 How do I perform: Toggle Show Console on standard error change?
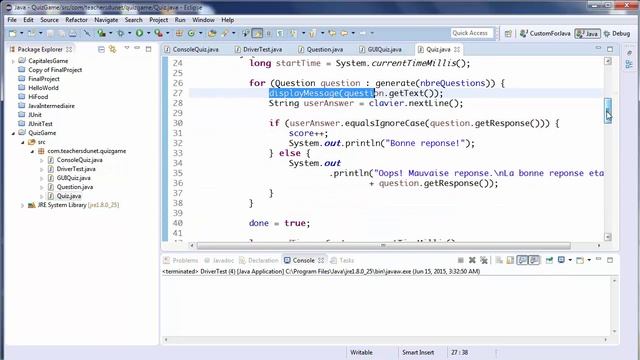click(534, 260)
